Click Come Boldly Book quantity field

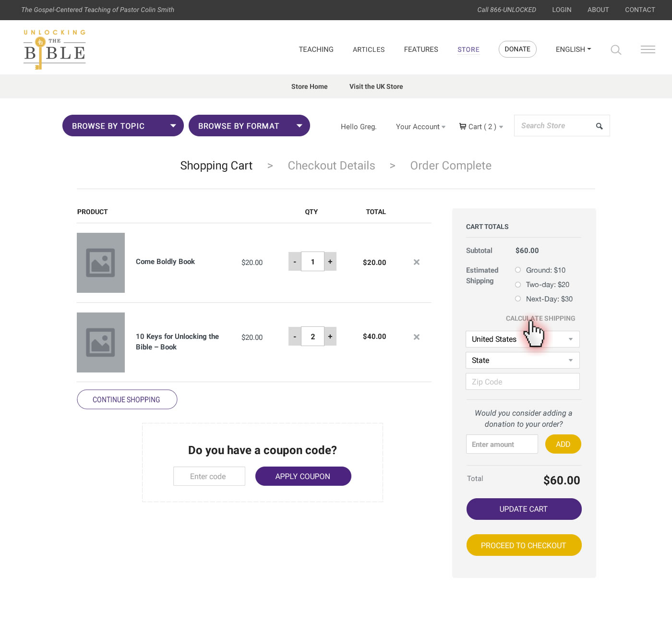312,262
